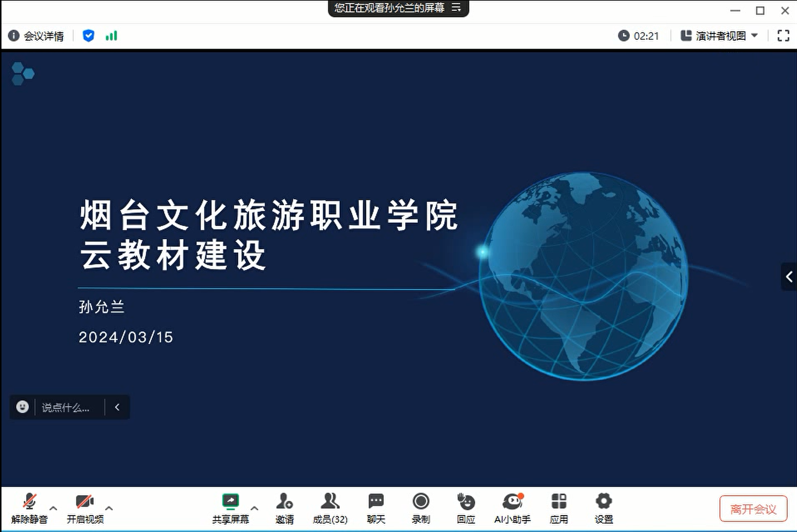Image resolution: width=797 pixels, height=532 pixels.
Task: Click the date 2024/03/15 on slide
Action: (126, 337)
